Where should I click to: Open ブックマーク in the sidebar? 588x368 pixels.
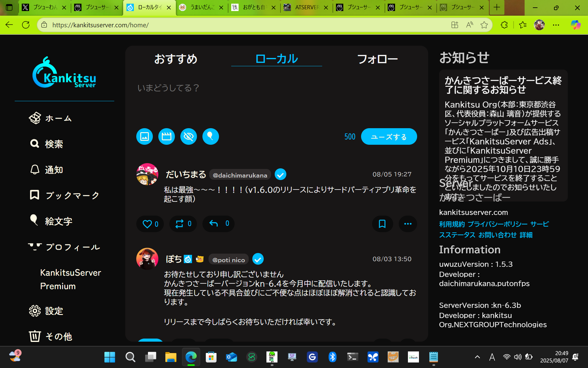coord(65,195)
